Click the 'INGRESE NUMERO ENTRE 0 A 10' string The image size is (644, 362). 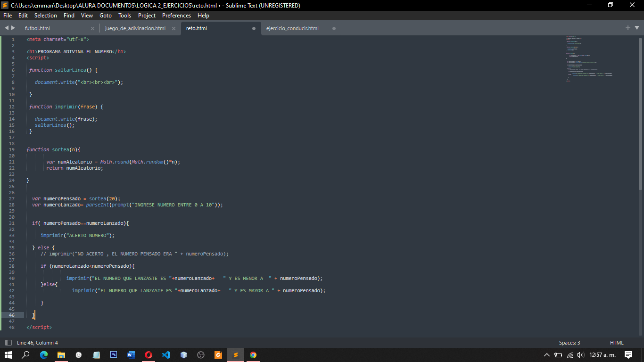coord(174,205)
